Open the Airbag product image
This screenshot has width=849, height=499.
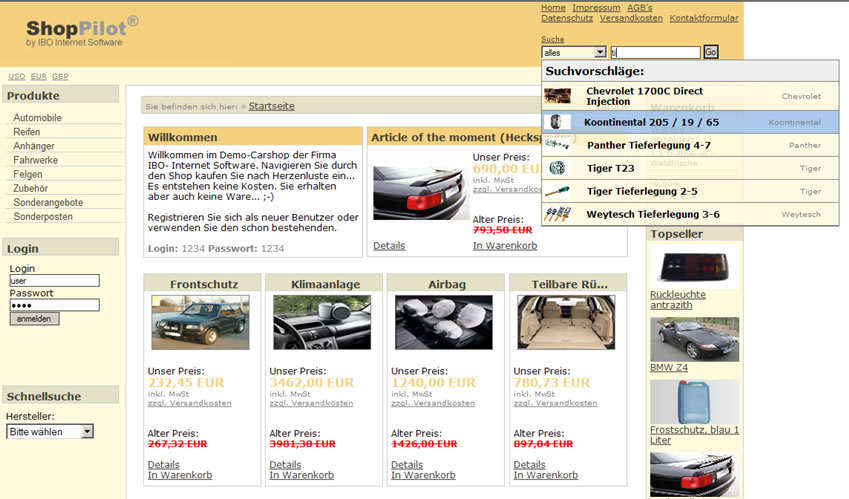pos(444,322)
